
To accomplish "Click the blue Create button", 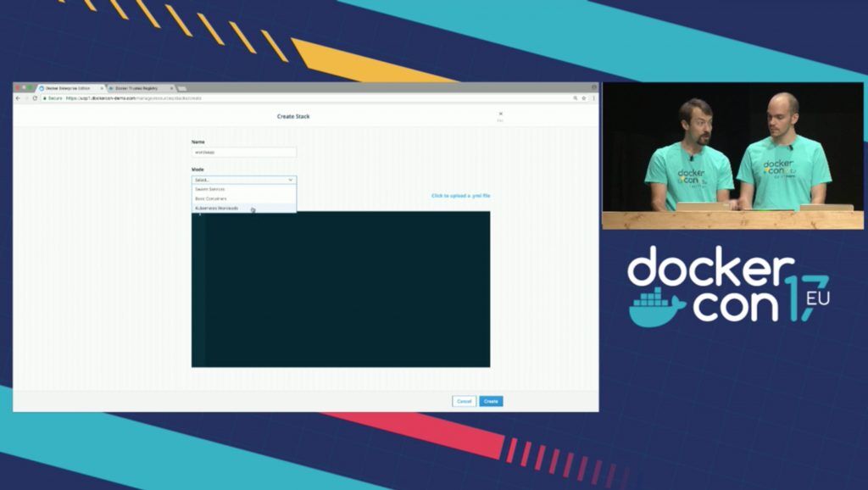I will (x=491, y=402).
